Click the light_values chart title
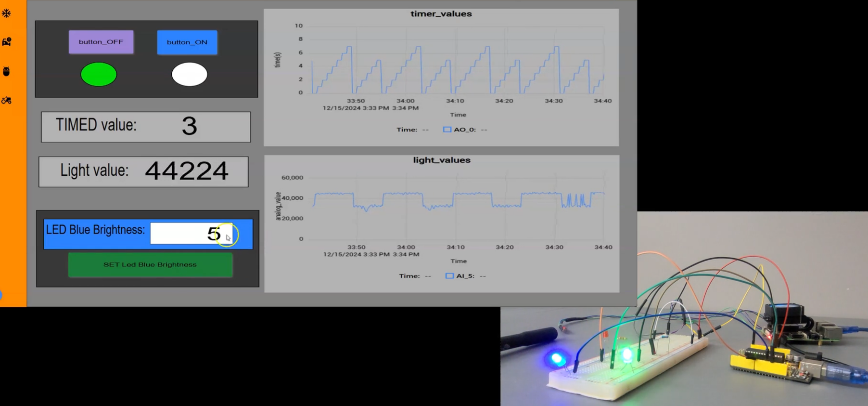The image size is (868, 406). point(442,160)
